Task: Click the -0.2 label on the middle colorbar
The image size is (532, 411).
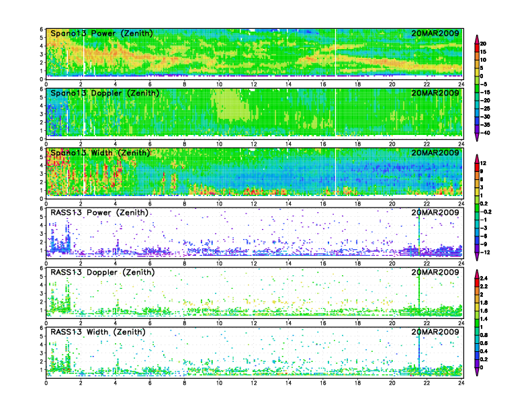Action: click(486, 212)
